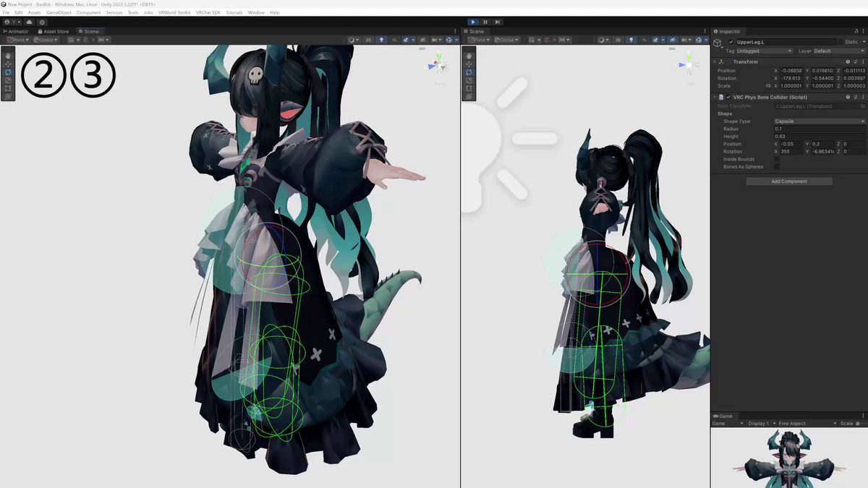The image size is (868, 488).
Task: Click the Add Component button
Action: tap(789, 181)
